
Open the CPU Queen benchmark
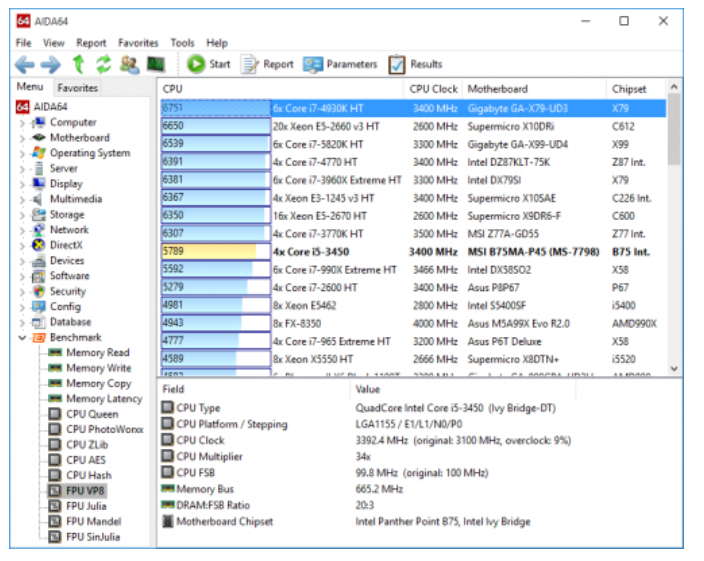pos(84,414)
